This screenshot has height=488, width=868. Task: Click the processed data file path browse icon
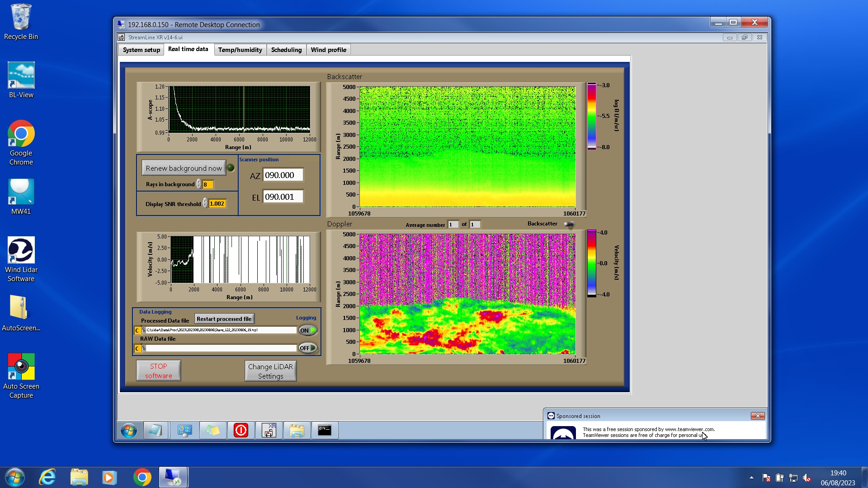click(144, 330)
